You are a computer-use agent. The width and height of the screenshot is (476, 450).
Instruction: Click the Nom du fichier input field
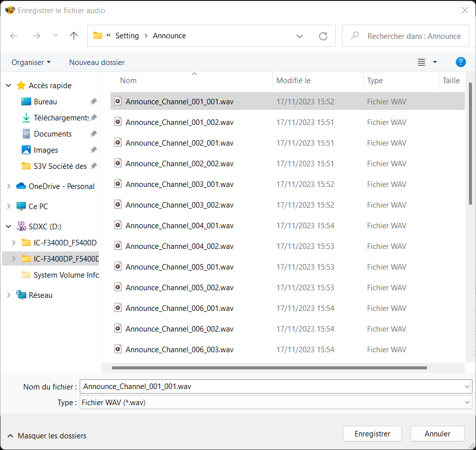pyautogui.click(x=272, y=387)
